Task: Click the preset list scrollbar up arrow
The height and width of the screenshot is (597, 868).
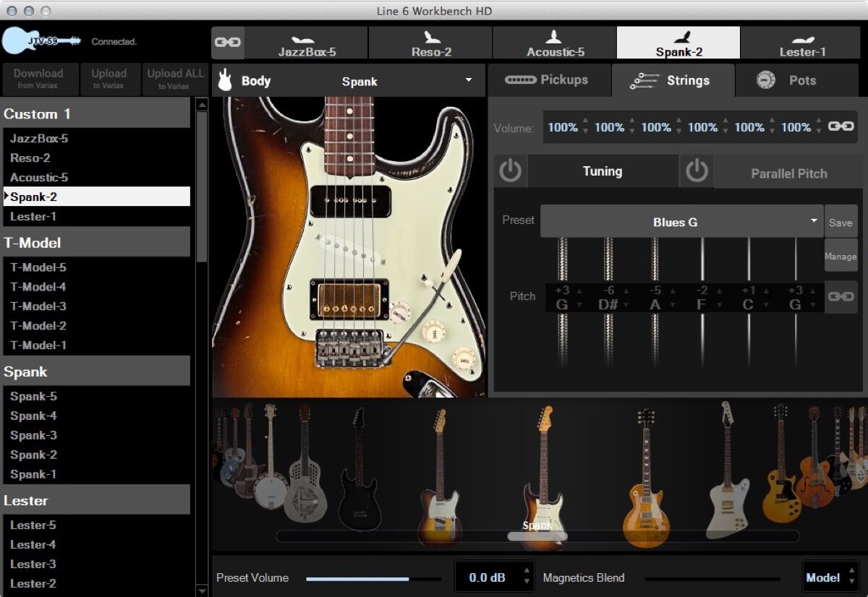Action: coord(202,105)
